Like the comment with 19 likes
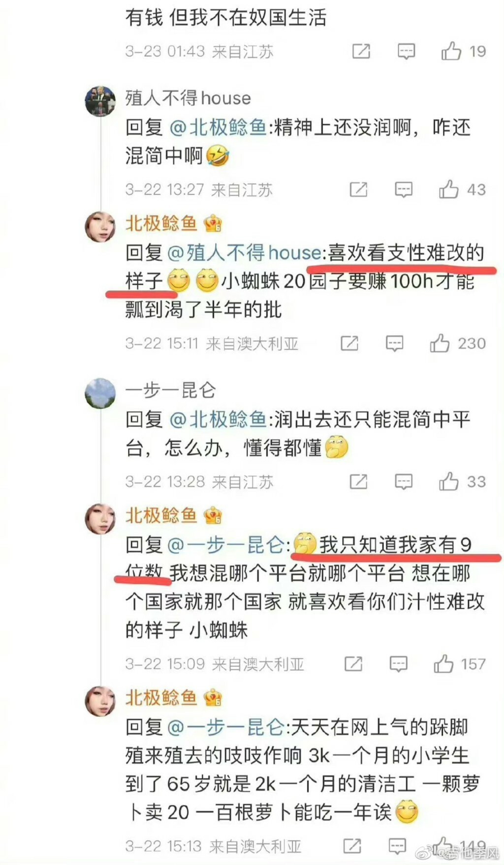 (451, 51)
